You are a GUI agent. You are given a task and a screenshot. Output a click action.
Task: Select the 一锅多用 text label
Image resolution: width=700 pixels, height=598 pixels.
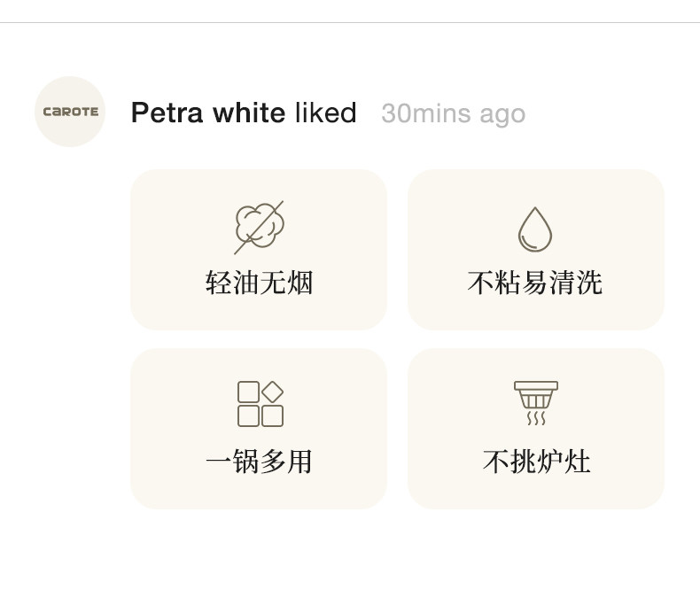259,462
